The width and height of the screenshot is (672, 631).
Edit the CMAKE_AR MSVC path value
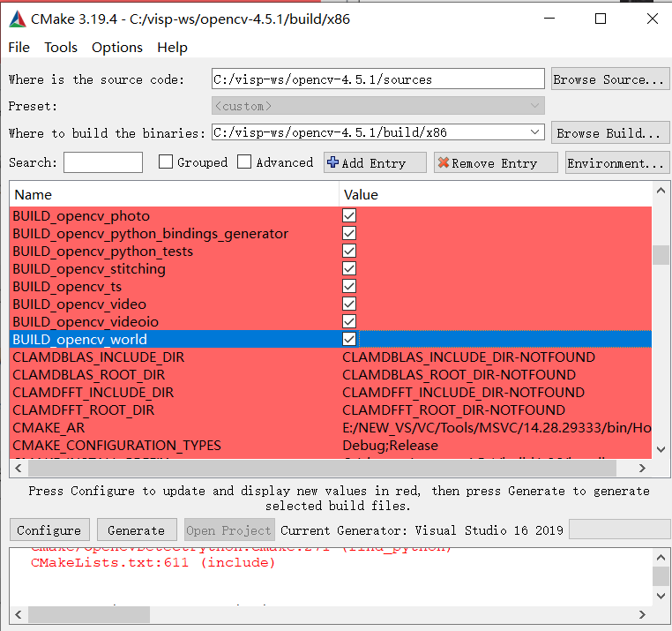click(x=497, y=427)
